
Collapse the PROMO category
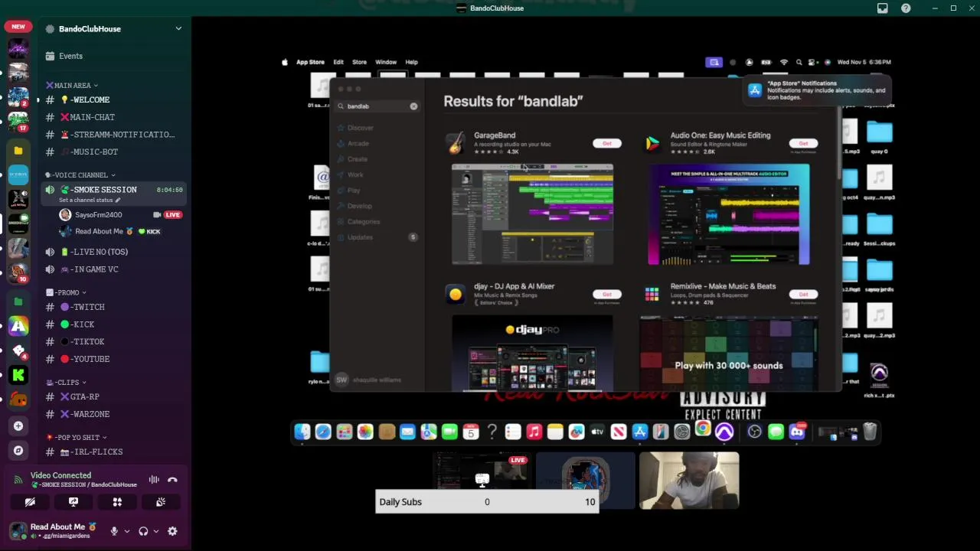[66, 292]
